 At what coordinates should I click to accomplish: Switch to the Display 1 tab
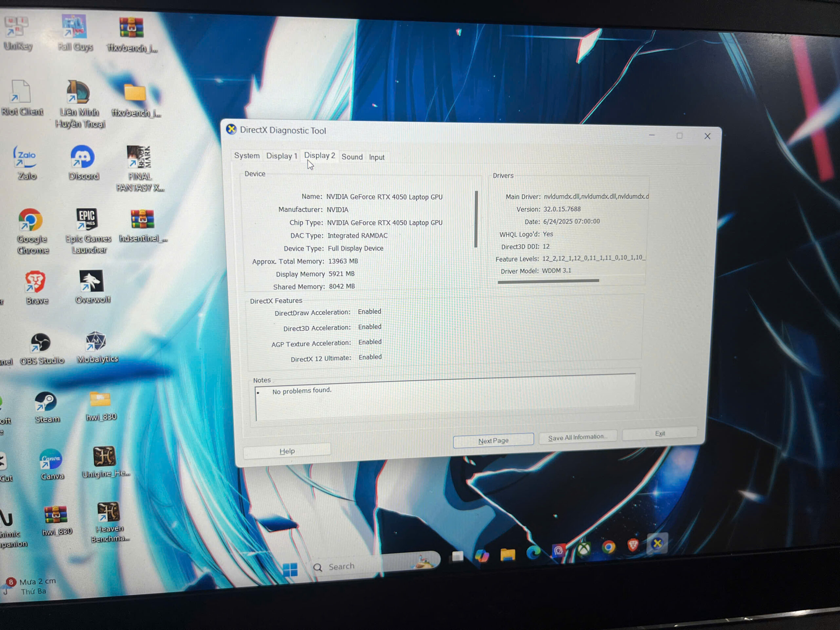282,156
